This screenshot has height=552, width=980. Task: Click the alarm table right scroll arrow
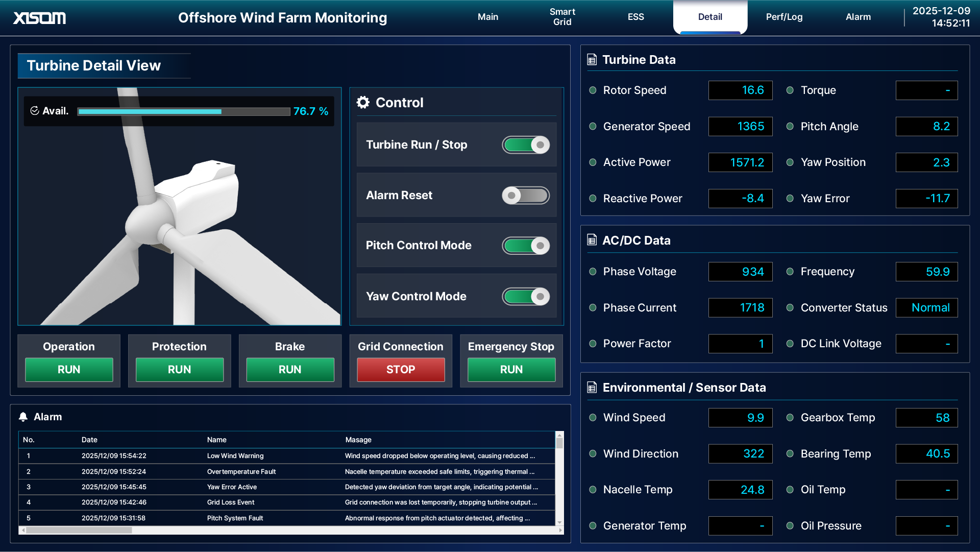point(560,531)
